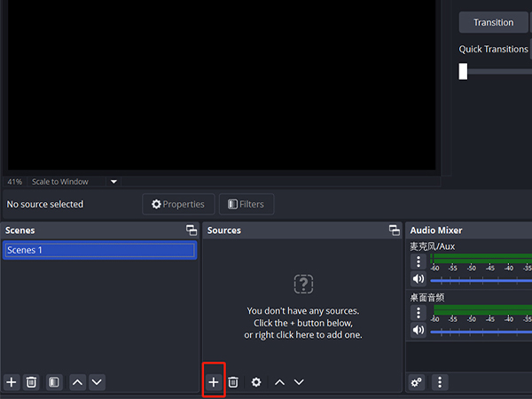This screenshot has height=399, width=532.
Task: Move the source down in Sources list
Action: pos(299,381)
